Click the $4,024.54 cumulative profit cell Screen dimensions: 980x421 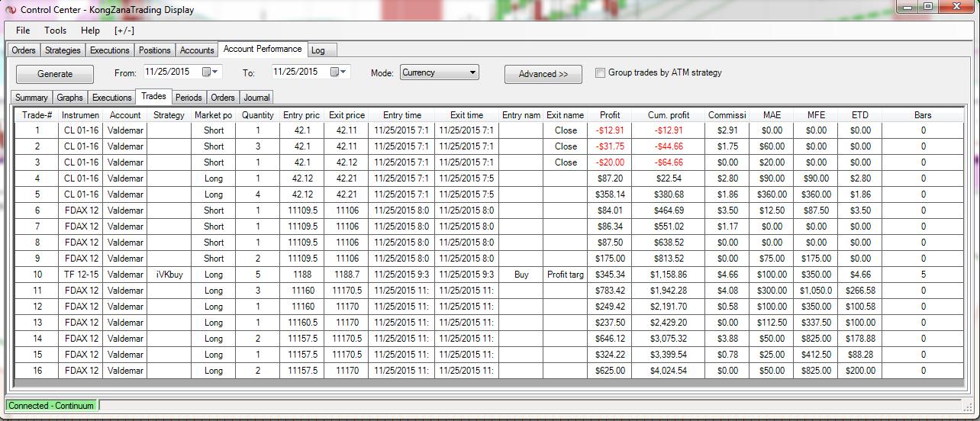(669, 371)
